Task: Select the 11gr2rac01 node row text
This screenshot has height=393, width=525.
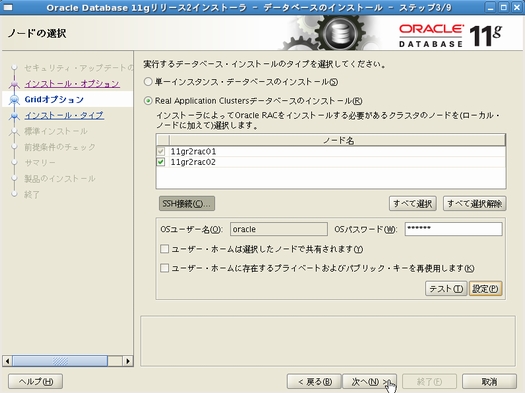Action: [193, 151]
